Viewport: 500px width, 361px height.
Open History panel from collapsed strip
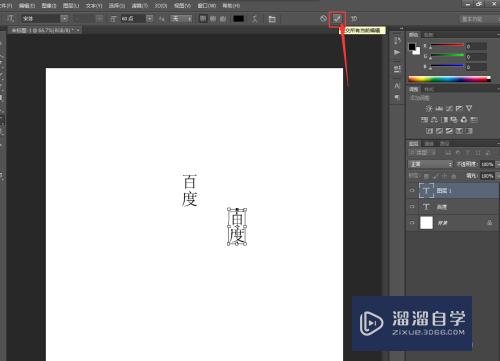(x=397, y=41)
